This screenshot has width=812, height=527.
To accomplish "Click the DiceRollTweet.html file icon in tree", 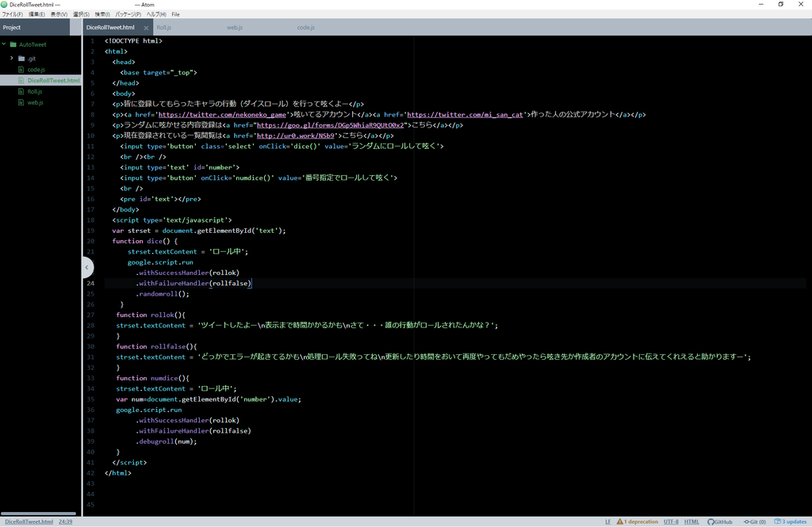I will point(21,80).
